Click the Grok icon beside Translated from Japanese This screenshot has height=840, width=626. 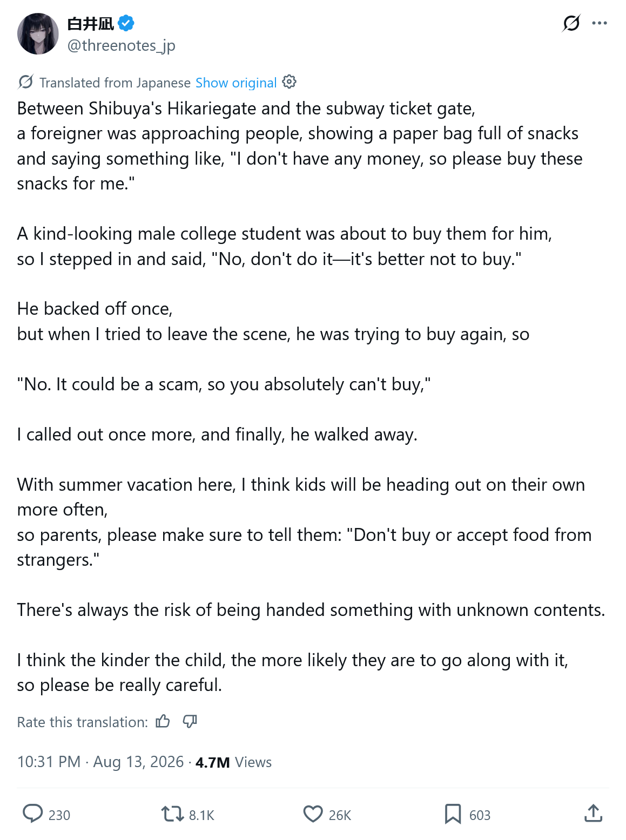tap(25, 82)
